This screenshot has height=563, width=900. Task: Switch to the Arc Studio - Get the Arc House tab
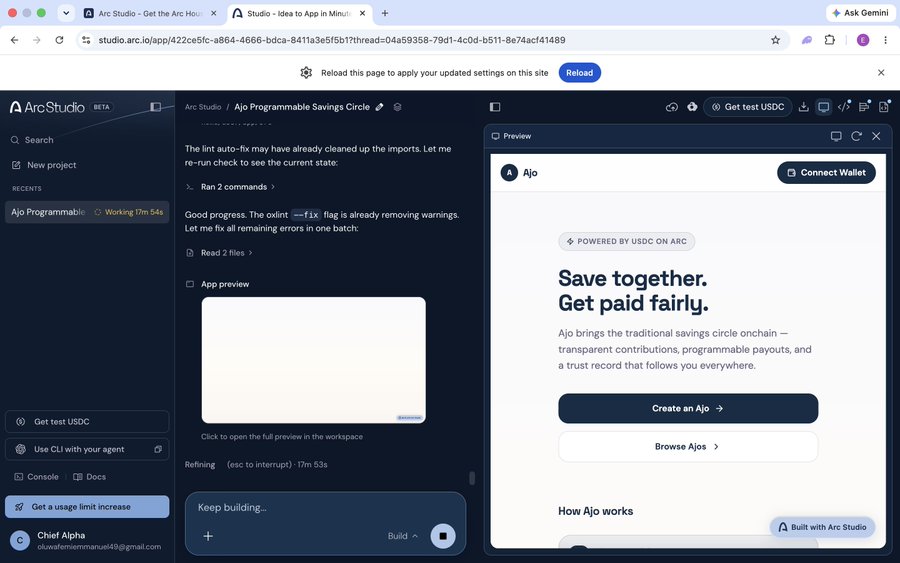(x=150, y=13)
